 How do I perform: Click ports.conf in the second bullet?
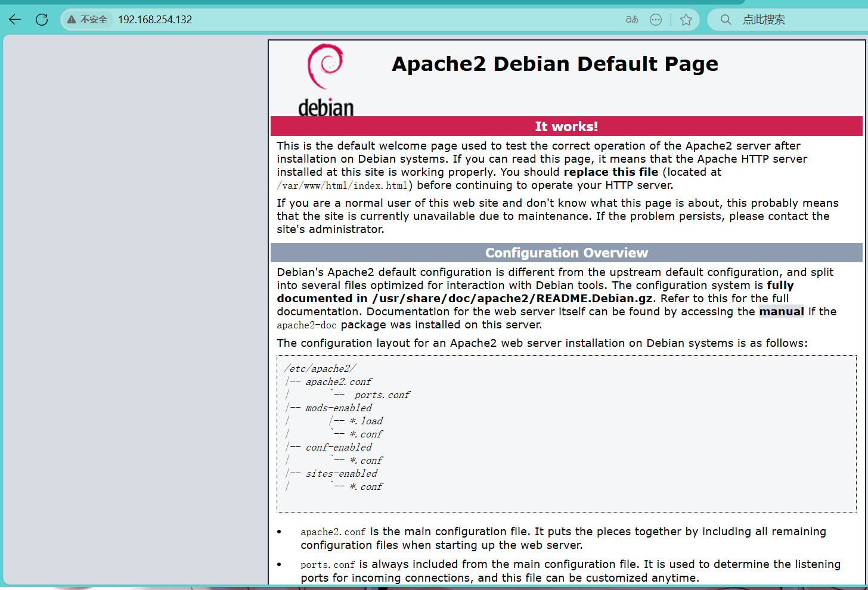328,565
